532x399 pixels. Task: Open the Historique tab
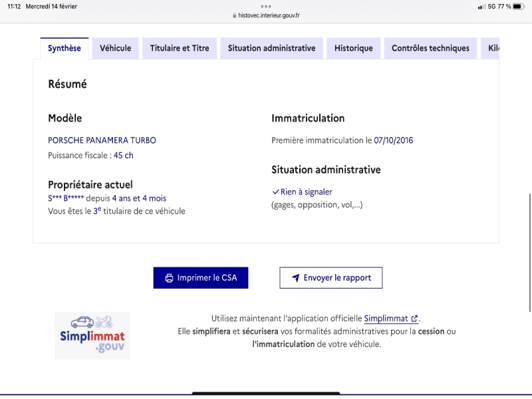coord(354,48)
